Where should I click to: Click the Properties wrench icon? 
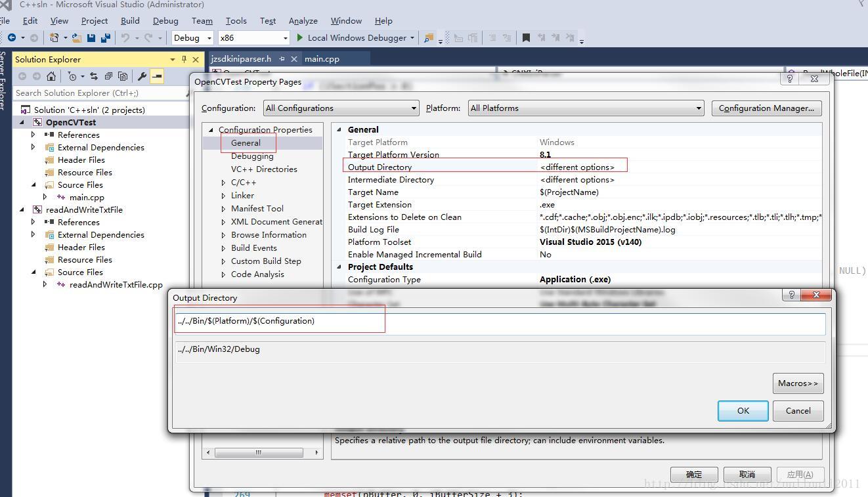[141, 76]
